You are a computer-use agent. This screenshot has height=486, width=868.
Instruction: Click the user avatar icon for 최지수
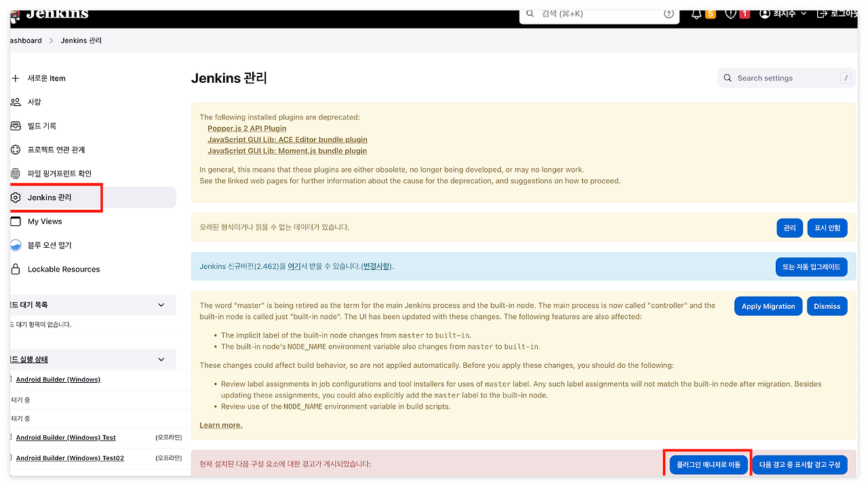[x=766, y=14]
